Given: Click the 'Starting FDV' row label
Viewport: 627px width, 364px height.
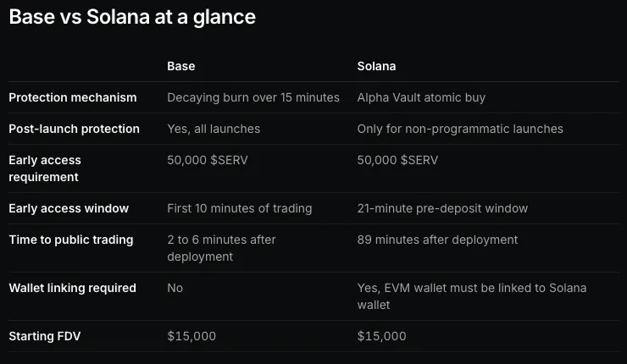Looking at the screenshot, I should [x=45, y=336].
